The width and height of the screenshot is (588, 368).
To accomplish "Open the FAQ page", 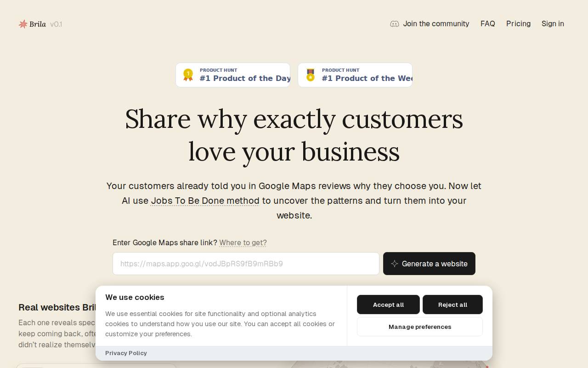I will [x=488, y=23].
